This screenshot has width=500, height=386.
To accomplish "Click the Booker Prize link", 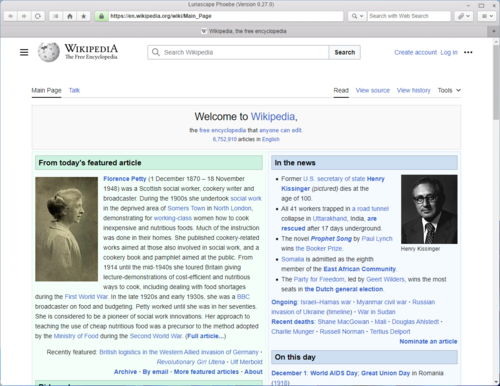I will (319, 248).
